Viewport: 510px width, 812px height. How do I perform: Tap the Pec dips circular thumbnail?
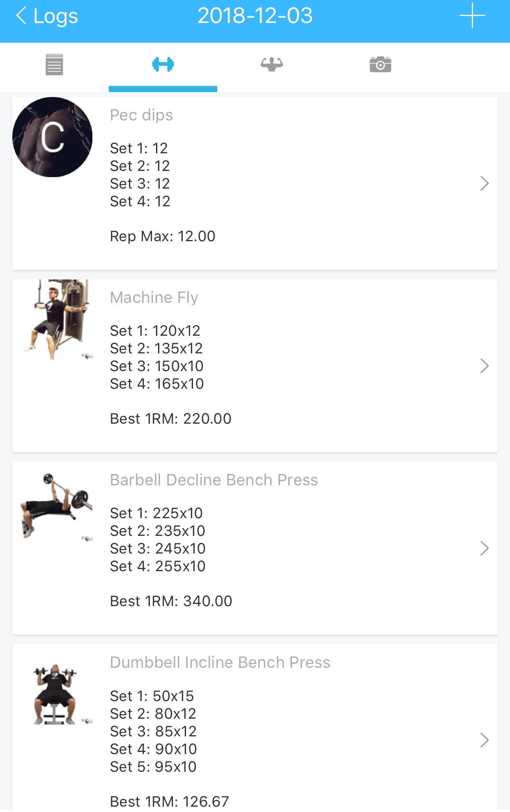(x=53, y=137)
